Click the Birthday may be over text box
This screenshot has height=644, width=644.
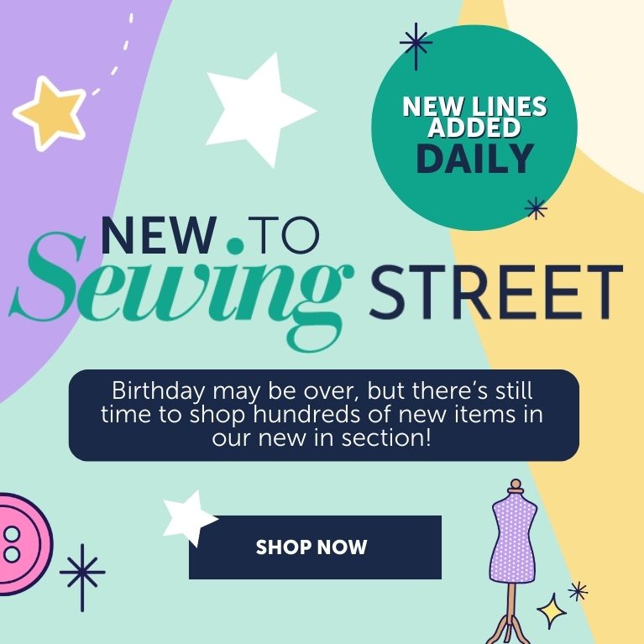click(x=323, y=415)
